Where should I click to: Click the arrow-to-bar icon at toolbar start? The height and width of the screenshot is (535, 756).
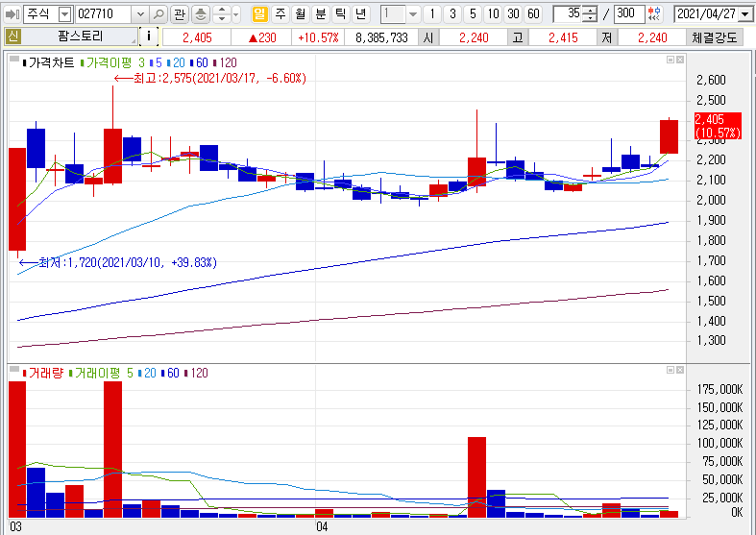12,14
